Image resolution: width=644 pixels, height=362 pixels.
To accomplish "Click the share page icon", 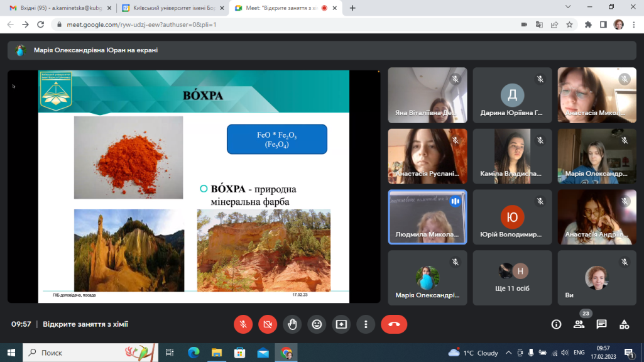I will [554, 25].
